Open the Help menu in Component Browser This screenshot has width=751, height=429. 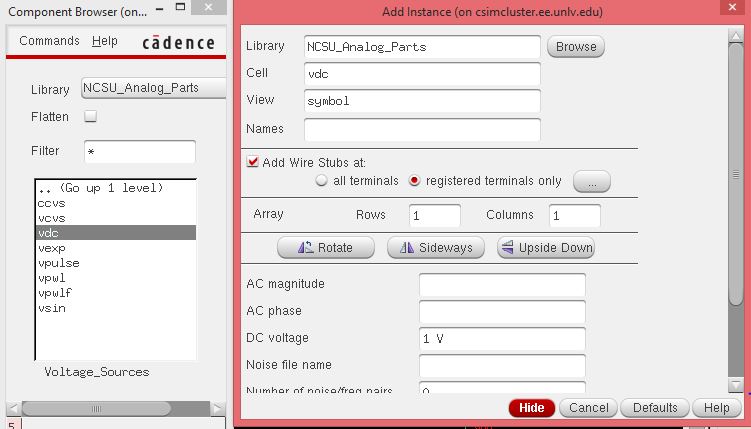104,41
